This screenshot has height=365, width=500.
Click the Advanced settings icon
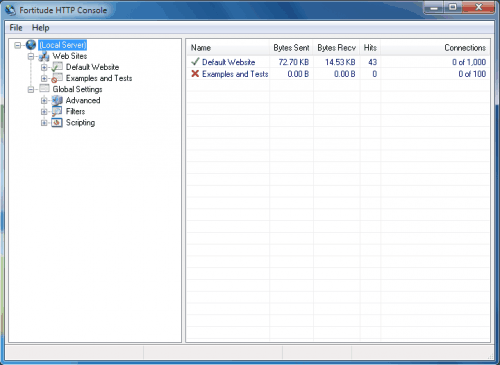point(57,100)
